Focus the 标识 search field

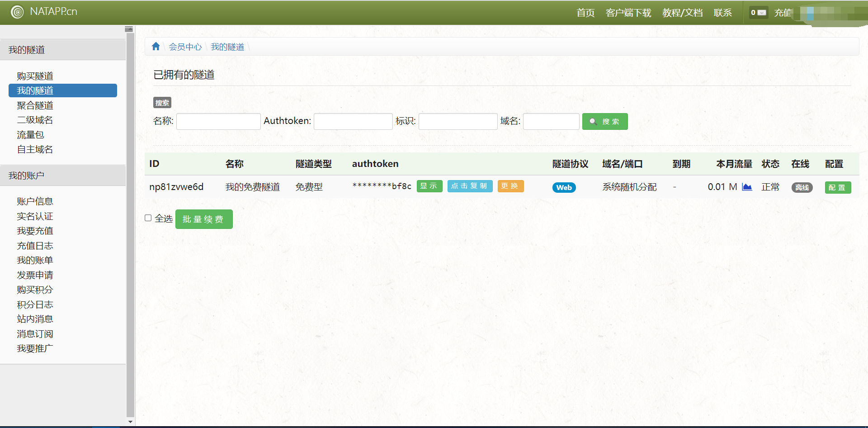[458, 121]
